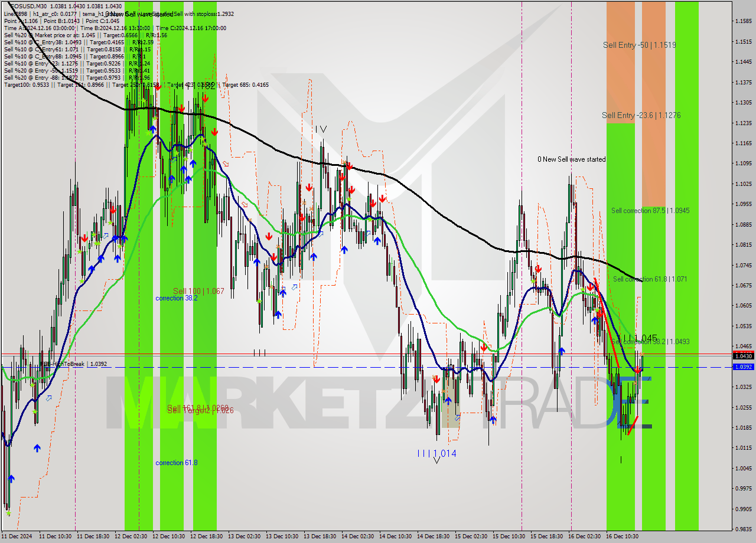Click the '| | | 1.014' wave label
Screen dimensions: 756x543
436,453
